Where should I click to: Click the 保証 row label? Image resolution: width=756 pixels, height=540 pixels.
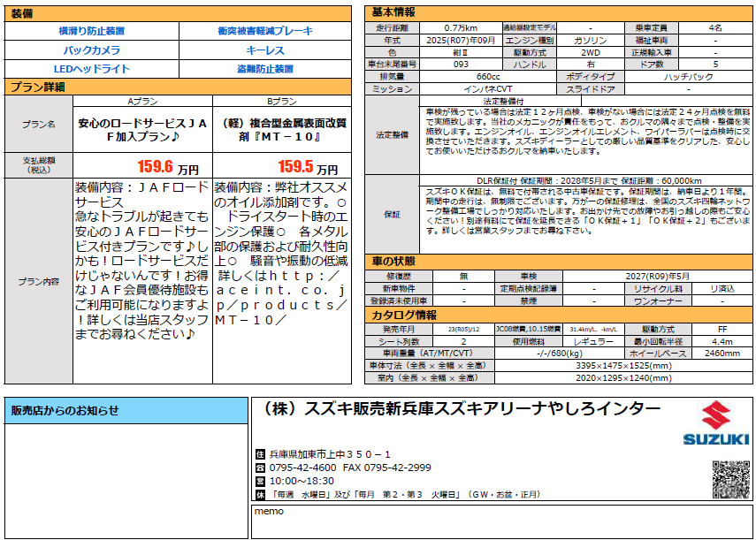tap(392, 215)
